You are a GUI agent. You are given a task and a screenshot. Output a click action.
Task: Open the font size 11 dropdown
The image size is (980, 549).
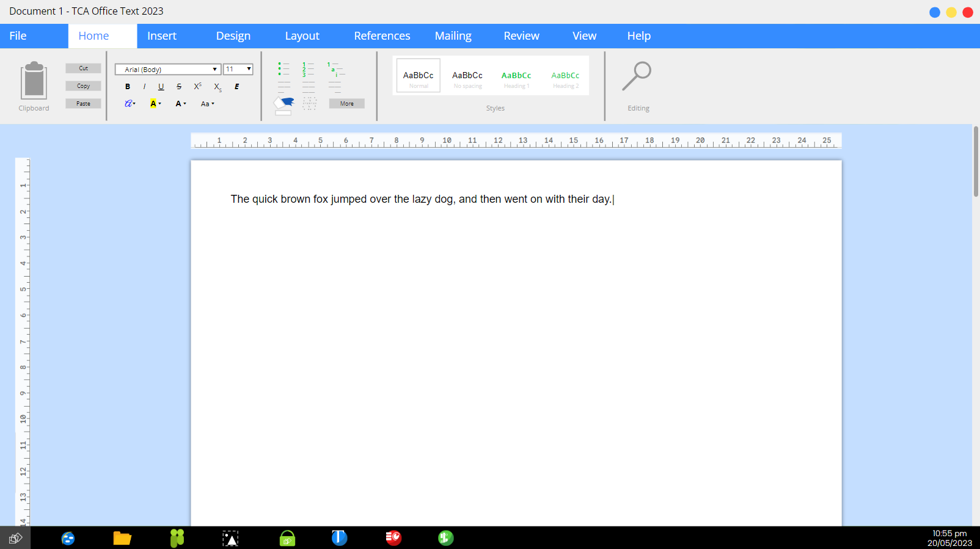click(x=238, y=70)
